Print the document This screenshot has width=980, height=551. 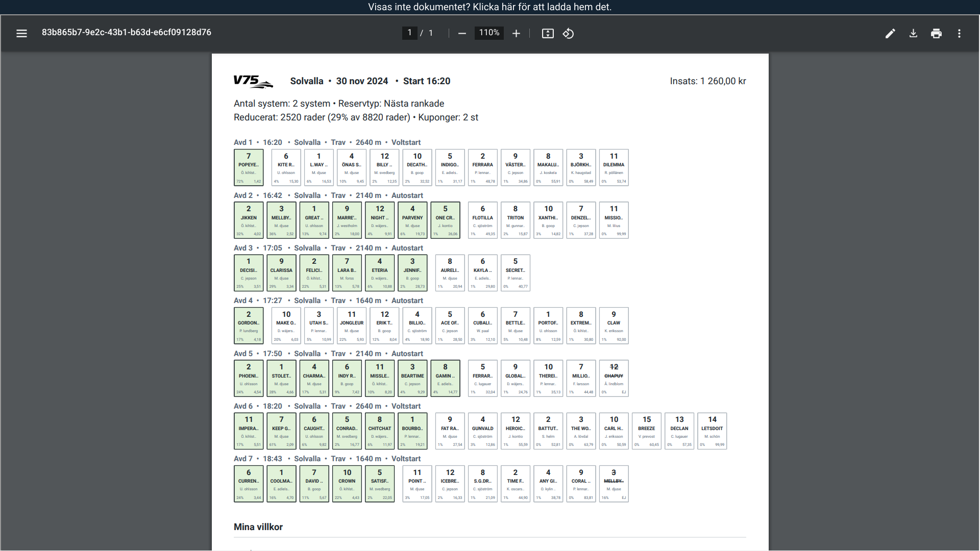click(x=936, y=33)
